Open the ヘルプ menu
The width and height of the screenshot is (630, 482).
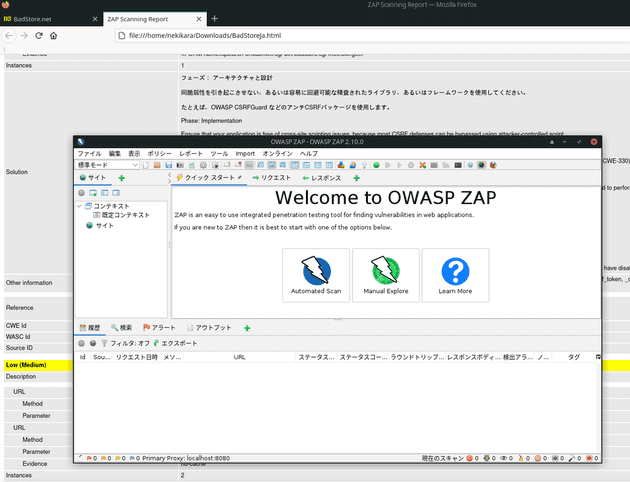[309, 154]
